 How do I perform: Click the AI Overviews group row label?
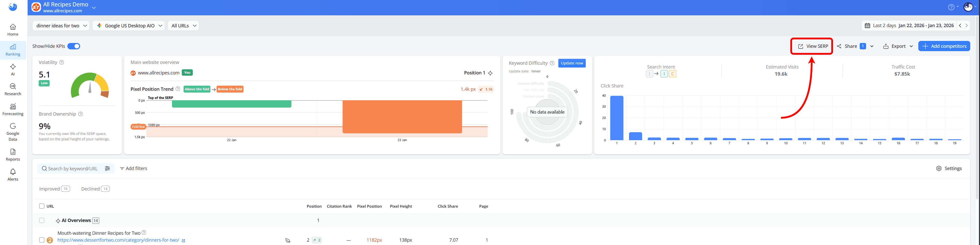76,220
